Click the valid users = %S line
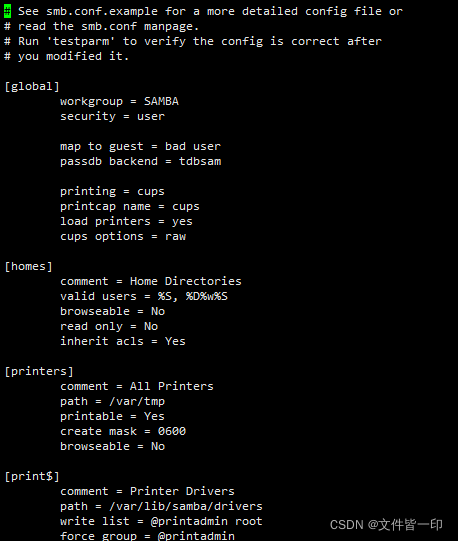Viewport: 458px width, 541px height. (144, 296)
